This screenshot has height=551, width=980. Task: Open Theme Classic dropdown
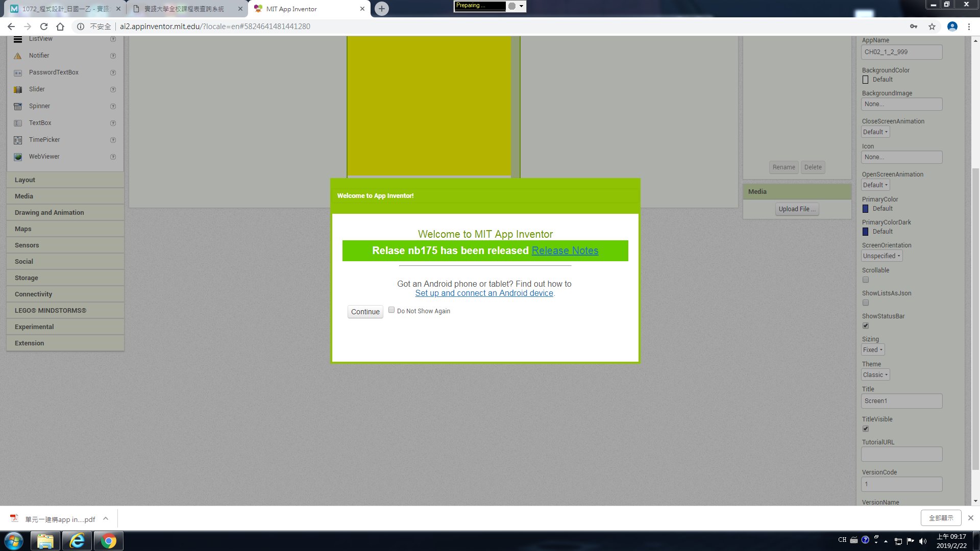point(875,375)
